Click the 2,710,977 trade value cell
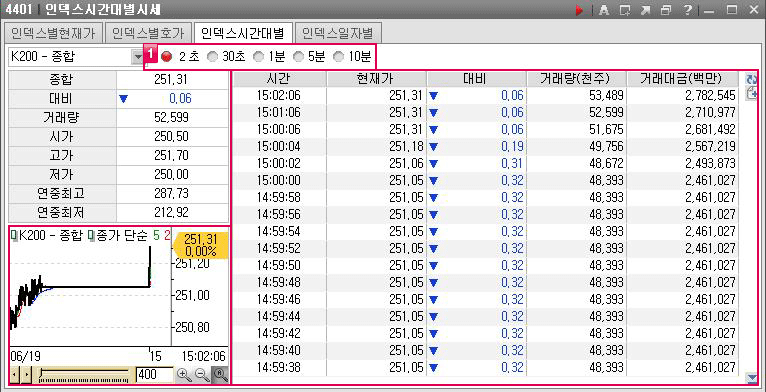Screen dimensions: 766x392 [x=683, y=112]
